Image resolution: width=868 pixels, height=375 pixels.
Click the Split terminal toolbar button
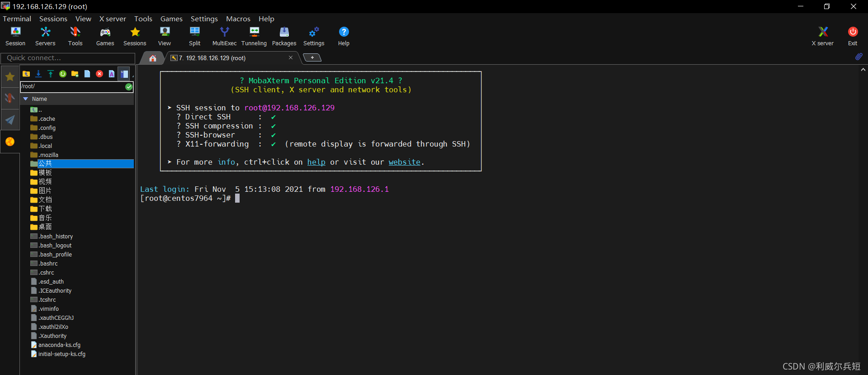(194, 36)
